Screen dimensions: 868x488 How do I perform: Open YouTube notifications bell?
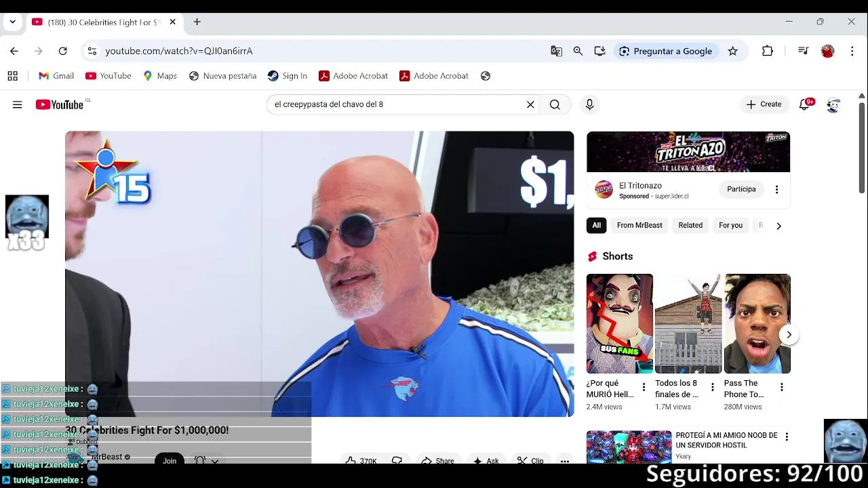point(805,104)
